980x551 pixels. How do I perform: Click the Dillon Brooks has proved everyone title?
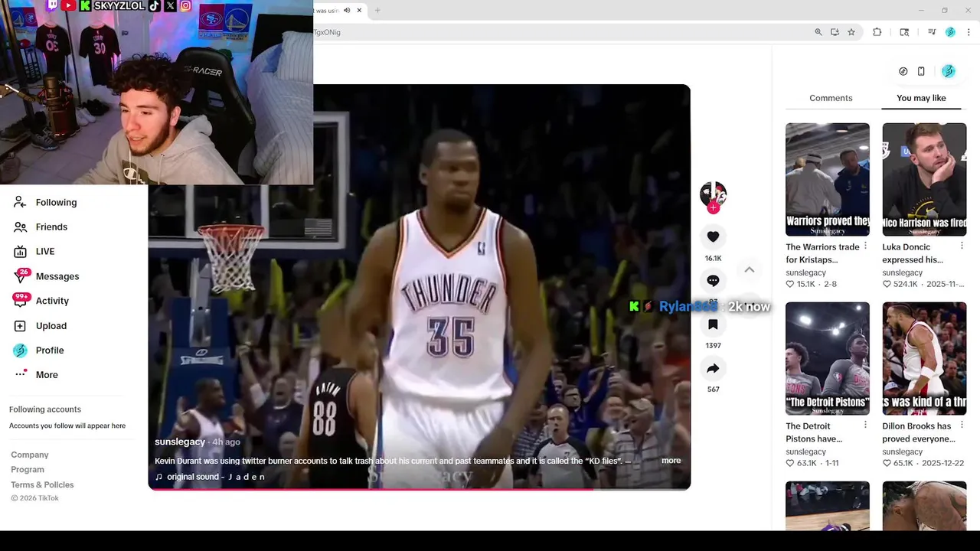point(919,432)
